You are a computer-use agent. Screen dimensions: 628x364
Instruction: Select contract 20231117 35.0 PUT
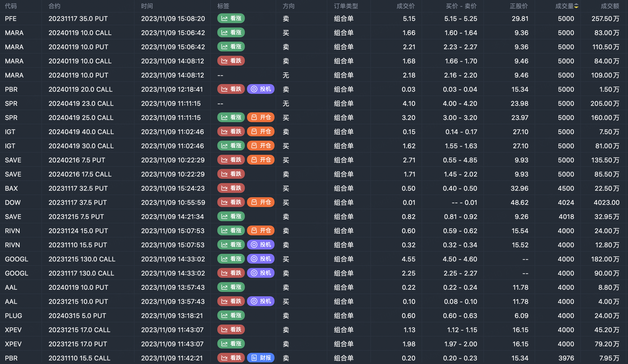pos(78,18)
